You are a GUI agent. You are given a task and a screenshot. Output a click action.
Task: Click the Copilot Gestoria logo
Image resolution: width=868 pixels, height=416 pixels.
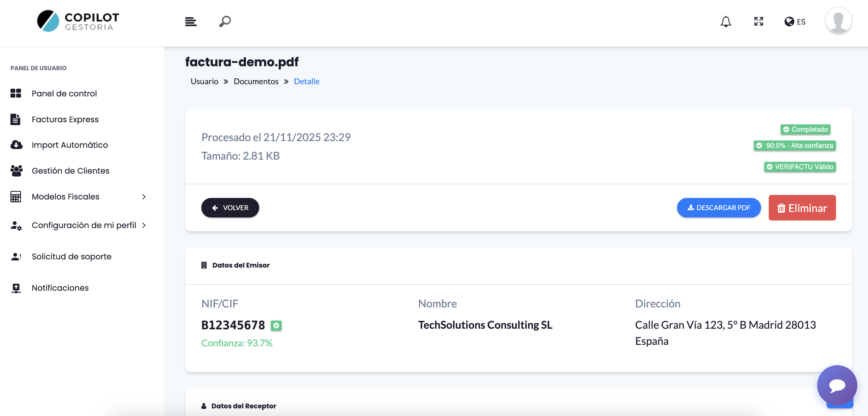click(x=78, y=21)
